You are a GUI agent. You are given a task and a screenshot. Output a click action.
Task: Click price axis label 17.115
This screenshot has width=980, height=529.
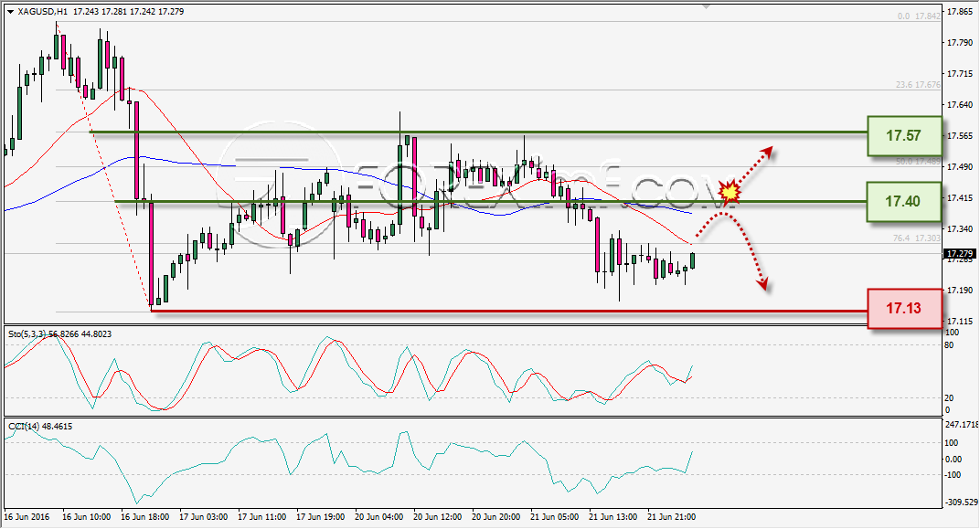click(x=960, y=321)
